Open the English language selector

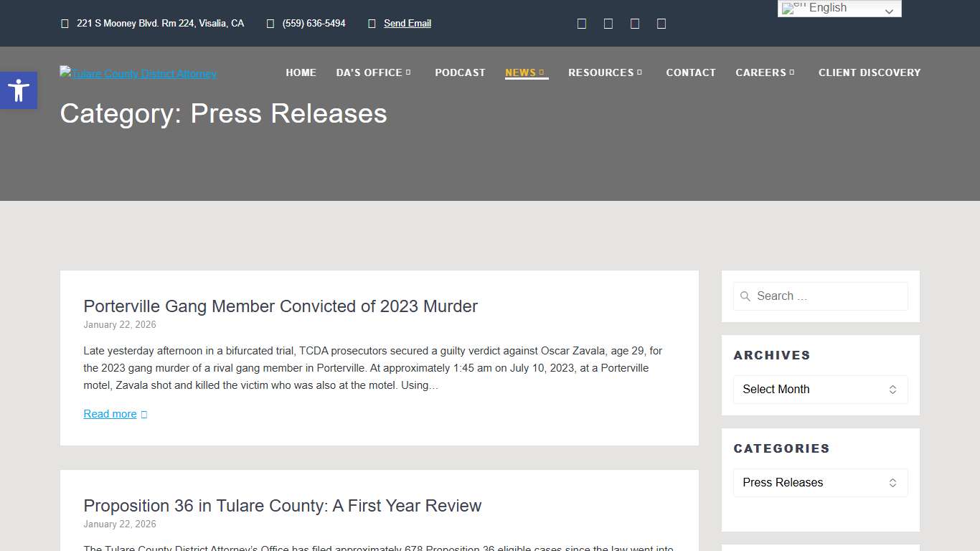839,8
